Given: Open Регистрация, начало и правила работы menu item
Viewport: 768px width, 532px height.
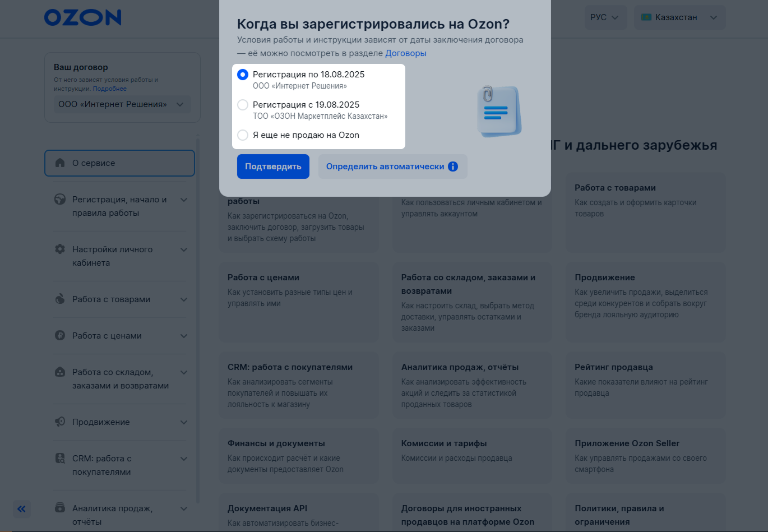Looking at the screenshot, I should coord(119,206).
